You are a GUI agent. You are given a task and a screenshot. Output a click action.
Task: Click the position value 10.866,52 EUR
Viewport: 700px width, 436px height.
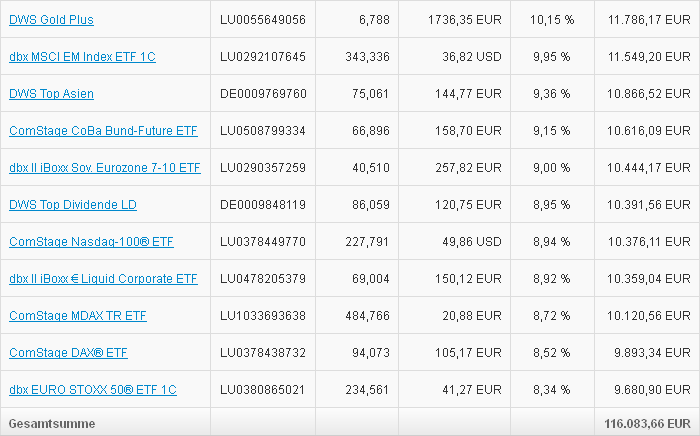649,94
